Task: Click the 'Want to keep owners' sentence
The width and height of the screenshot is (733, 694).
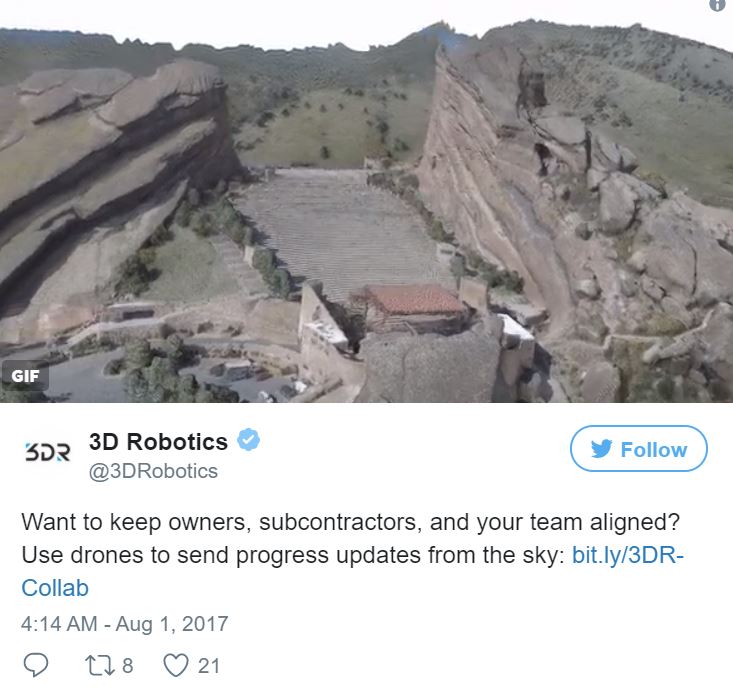Action: click(350, 522)
